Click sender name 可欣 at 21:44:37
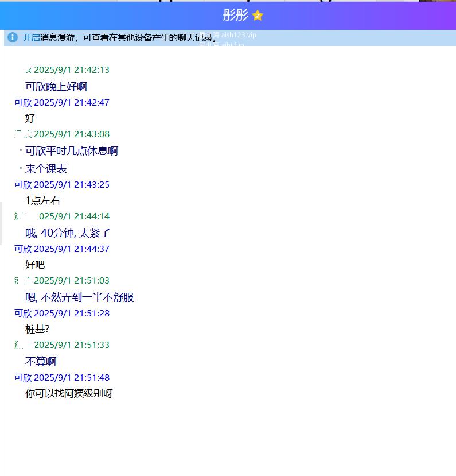456x476 pixels. tap(23, 249)
